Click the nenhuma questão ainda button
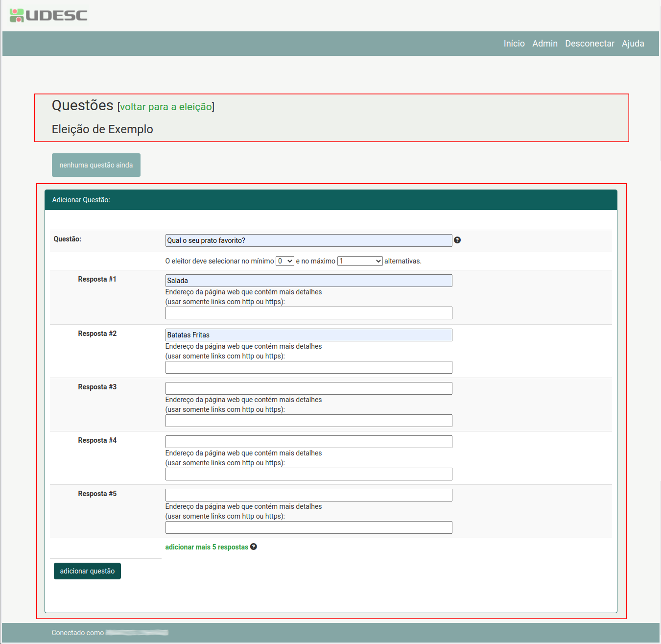The image size is (661, 644). point(96,165)
